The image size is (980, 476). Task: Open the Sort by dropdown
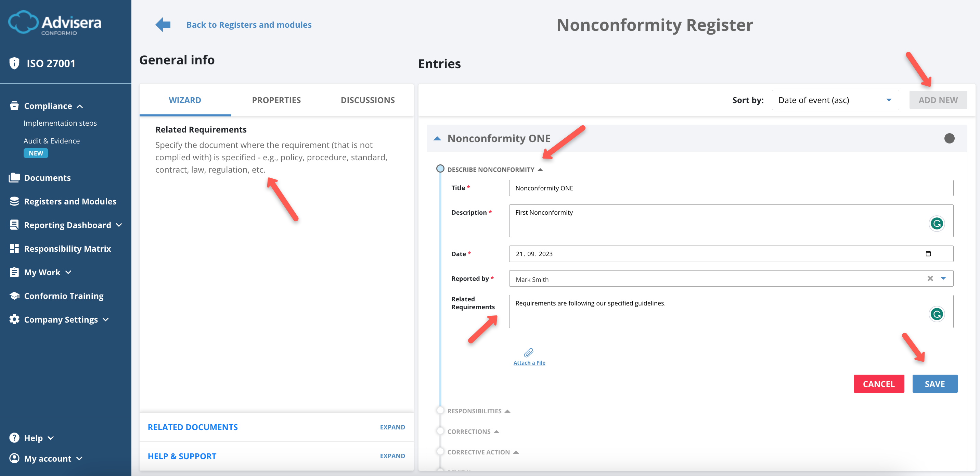(835, 100)
